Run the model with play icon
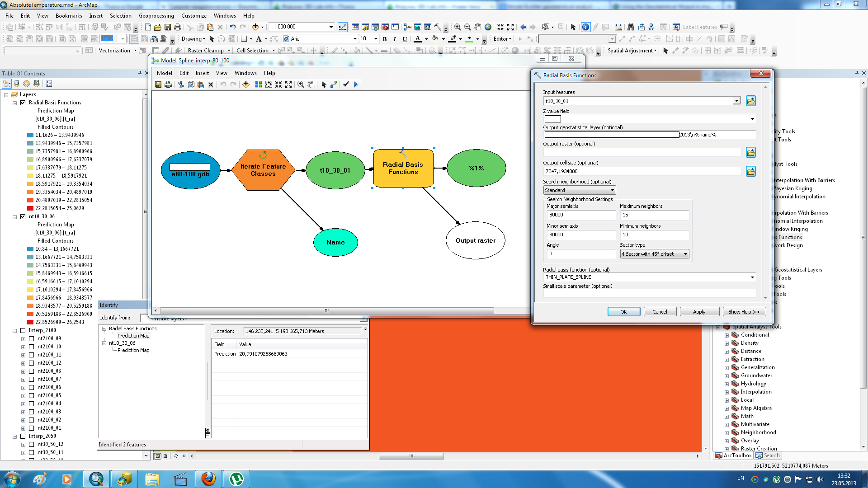 356,84
